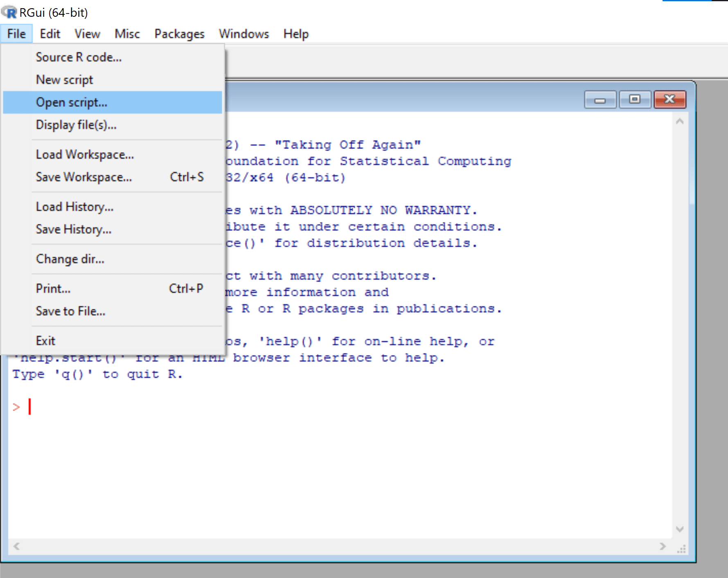Image resolution: width=728 pixels, height=578 pixels.
Task: Minimize the R Console window
Action: [600, 99]
